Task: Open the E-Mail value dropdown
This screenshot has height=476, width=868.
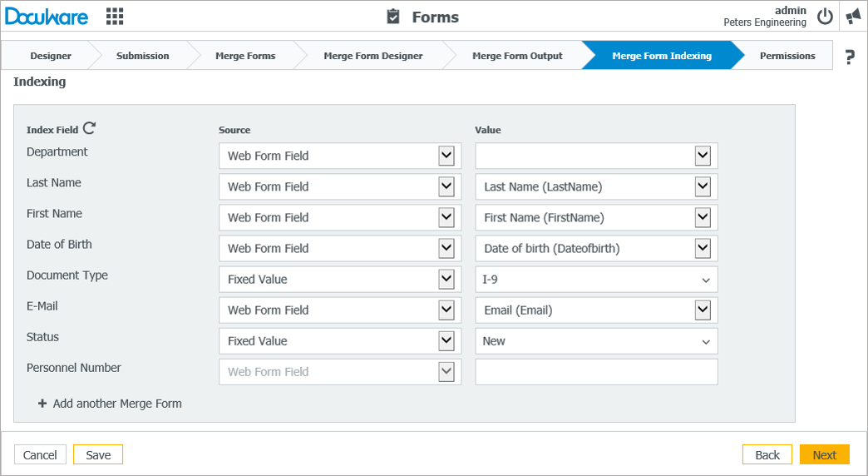Action: (x=703, y=310)
